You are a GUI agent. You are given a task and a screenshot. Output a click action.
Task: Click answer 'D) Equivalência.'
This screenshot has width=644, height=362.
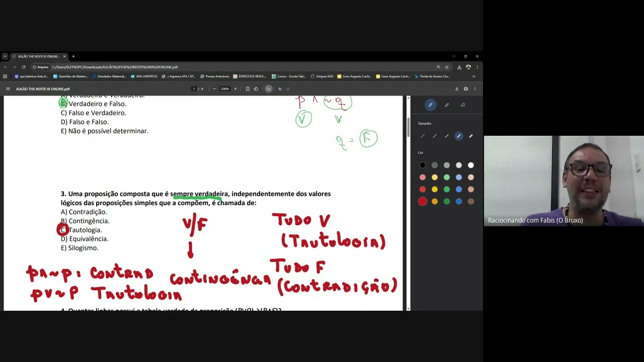coord(85,239)
